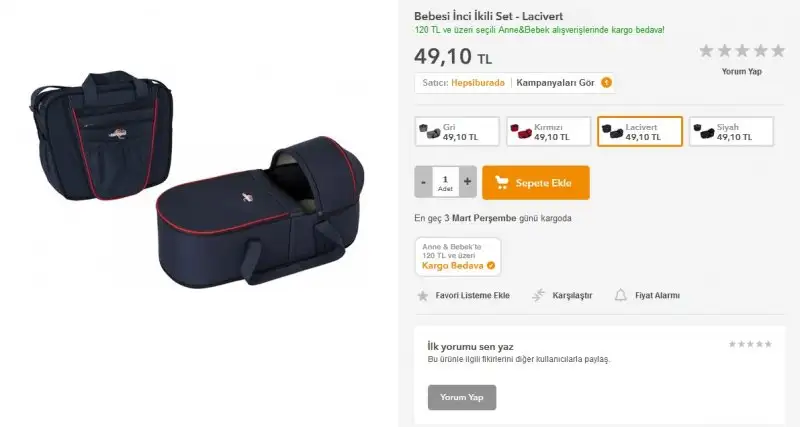Choose the Lacivert color option

pos(640,132)
